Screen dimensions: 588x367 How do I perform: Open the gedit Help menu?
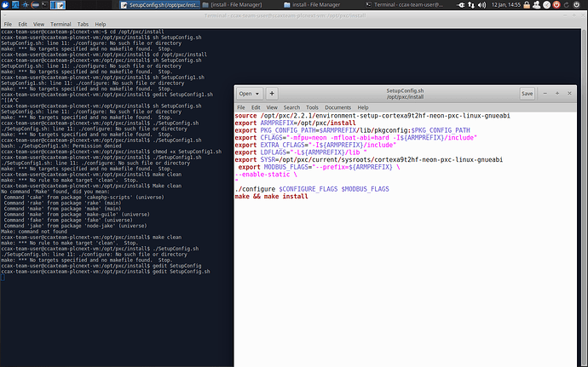363,107
